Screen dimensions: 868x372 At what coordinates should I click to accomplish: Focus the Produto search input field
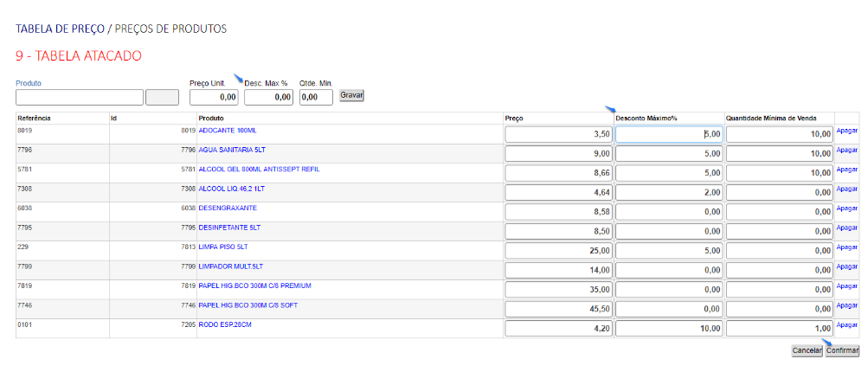(x=79, y=98)
